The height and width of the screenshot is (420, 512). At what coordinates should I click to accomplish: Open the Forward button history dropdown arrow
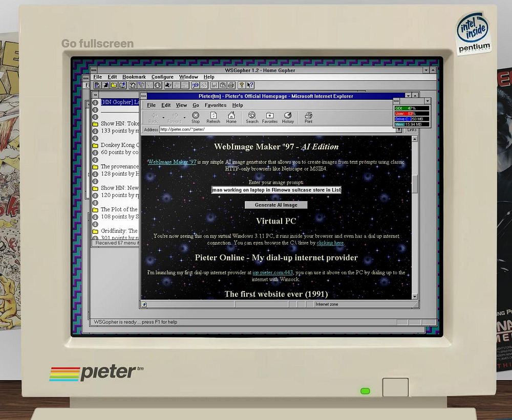click(x=184, y=118)
